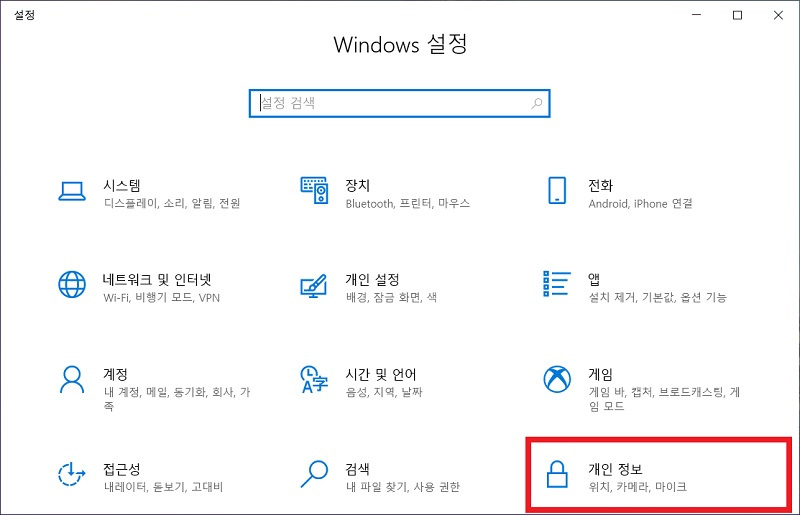Open the 전화 settings title
Viewport: 800px width, 515px height.
(600, 185)
